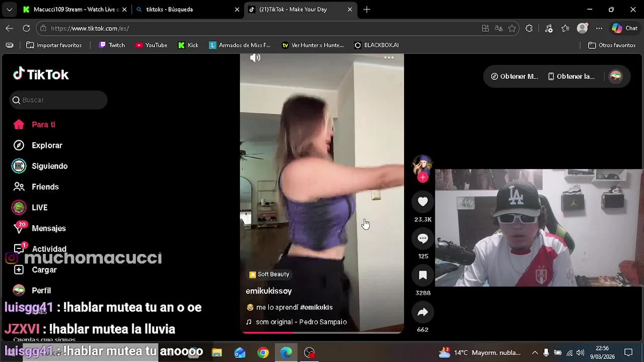Open Mensajes with 20 unread
The height and width of the screenshot is (362, 644).
(39, 228)
